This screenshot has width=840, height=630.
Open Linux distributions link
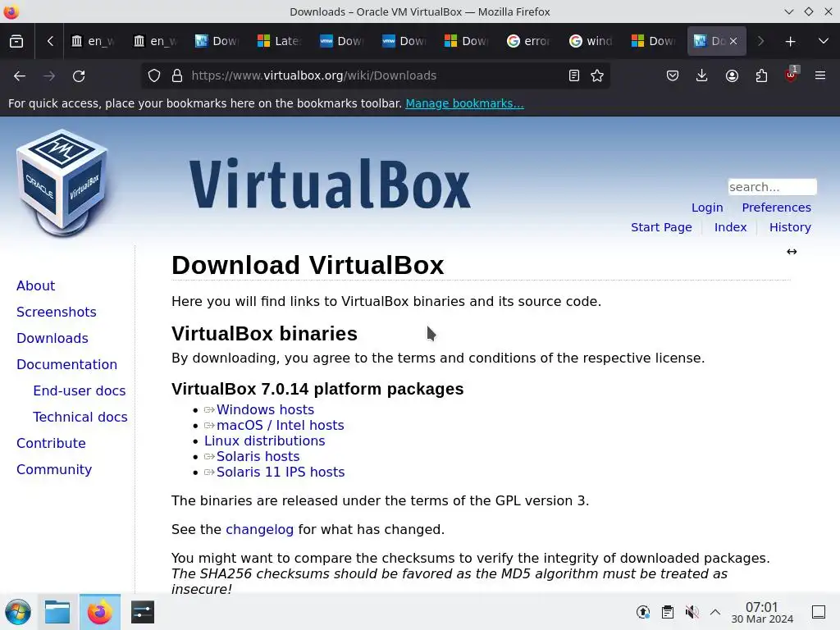(265, 441)
